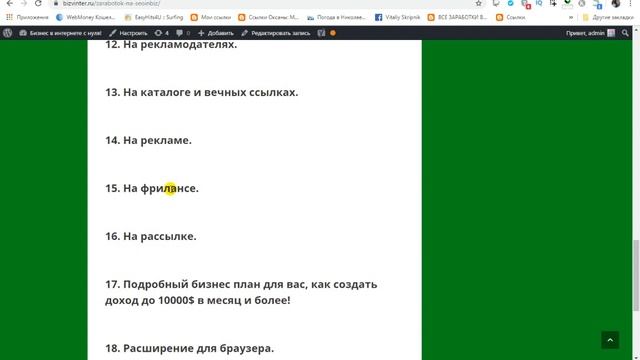Click the admin bar search magnifier
The height and width of the screenshot is (360, 640).
point(625,33)
